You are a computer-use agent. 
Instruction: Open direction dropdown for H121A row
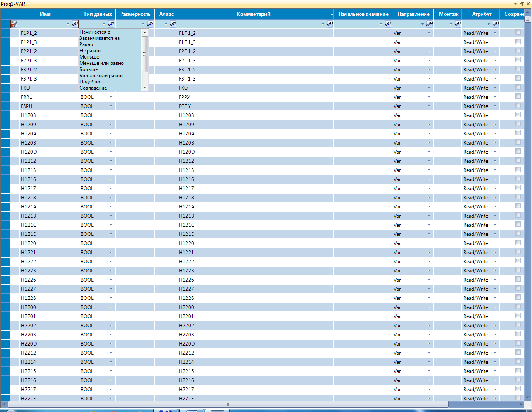(x=429, y=207)
